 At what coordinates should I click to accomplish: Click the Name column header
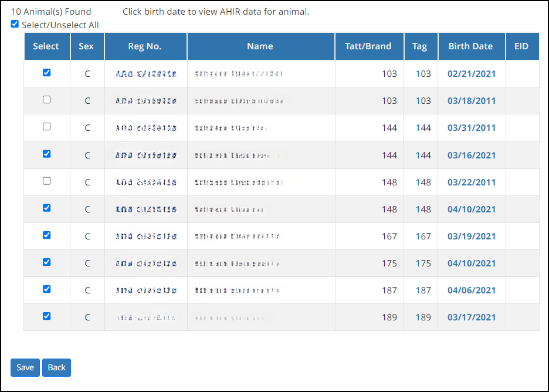pyautogui.click(x=261, y=46)
